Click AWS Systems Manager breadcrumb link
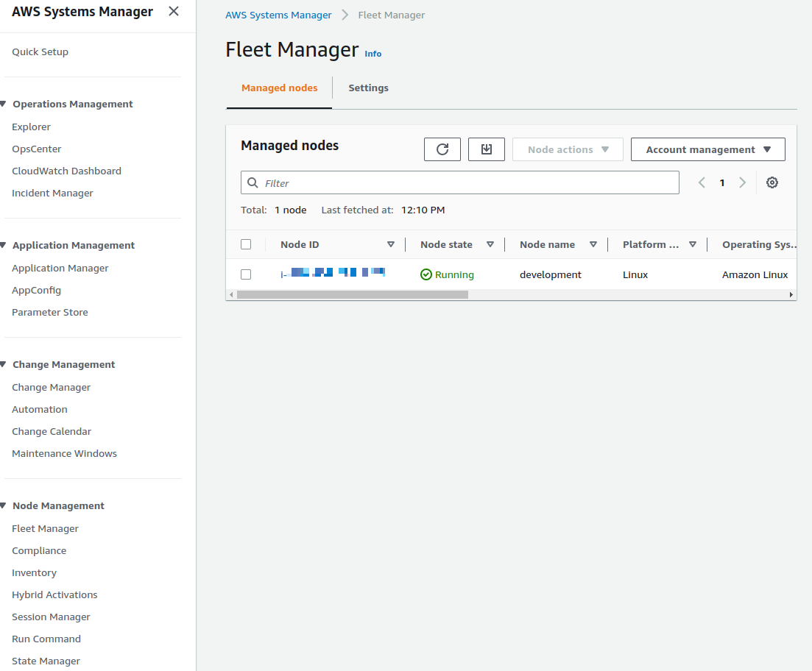 click(278, 15)
